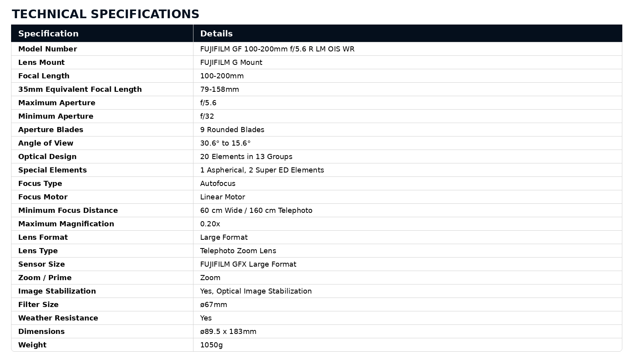Click the Lens Type label
This screenshot has width=633, height=364.
click(38, 251)
